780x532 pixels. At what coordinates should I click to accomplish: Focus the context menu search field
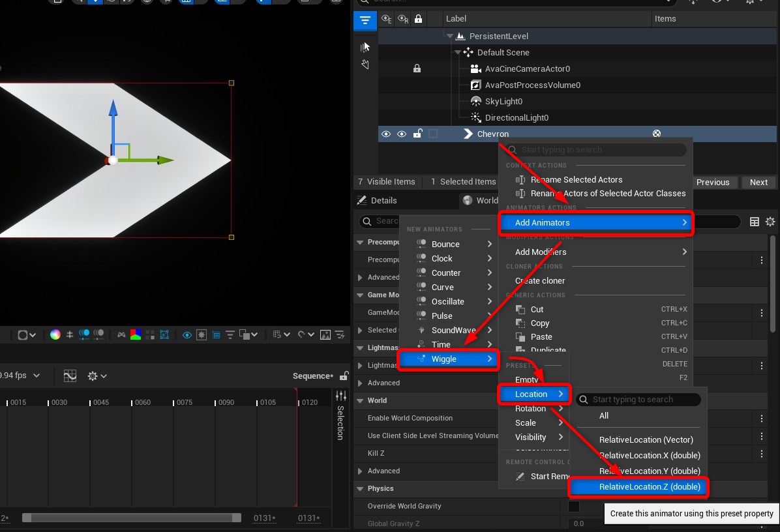click(596, 150)
